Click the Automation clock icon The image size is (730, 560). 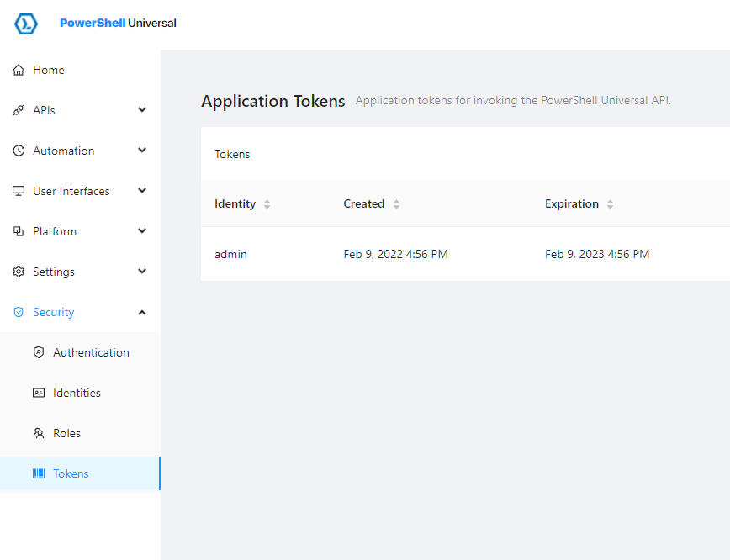click(x=19, y=151)
